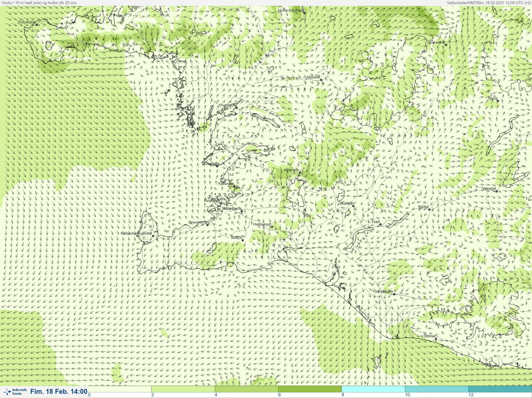
Task: Click the Steinar station label
Action: tap(429, 336)
